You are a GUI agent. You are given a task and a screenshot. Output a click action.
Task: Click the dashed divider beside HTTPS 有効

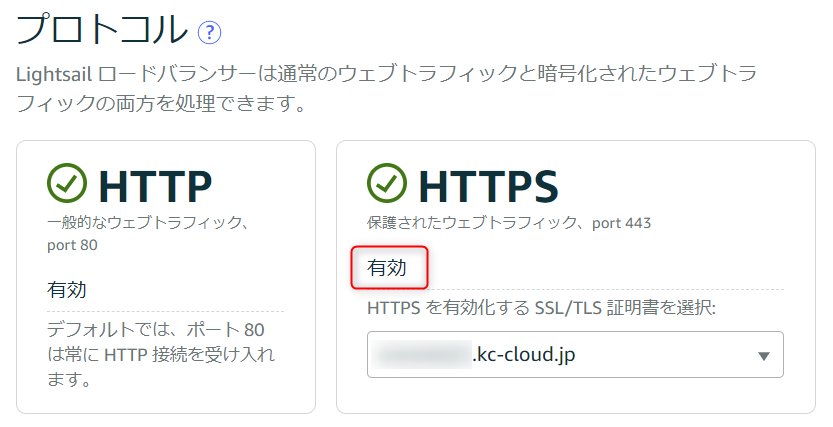click(606, 289)
